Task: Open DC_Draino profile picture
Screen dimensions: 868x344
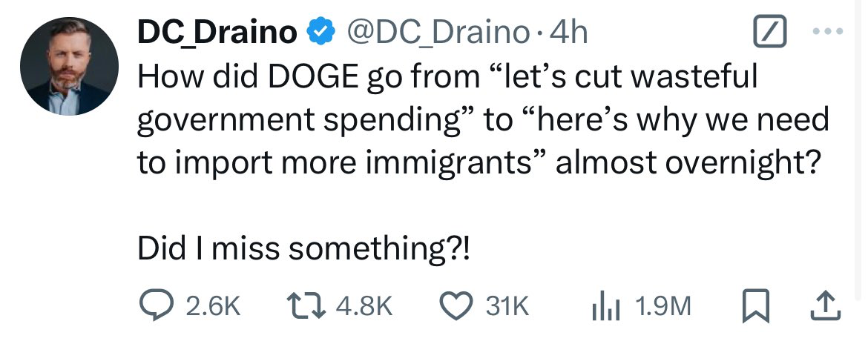Action: pyautogui.click(x=69, y=67)
